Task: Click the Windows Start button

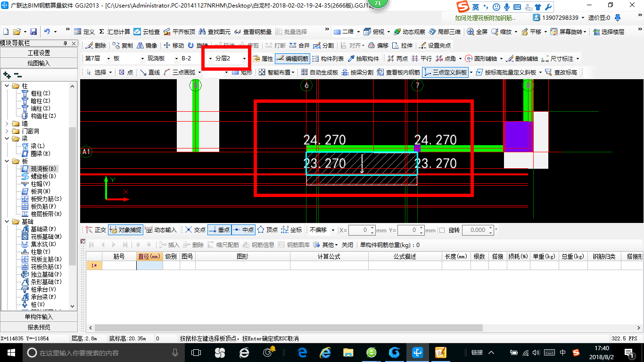Action: click(x=10, y=352)
